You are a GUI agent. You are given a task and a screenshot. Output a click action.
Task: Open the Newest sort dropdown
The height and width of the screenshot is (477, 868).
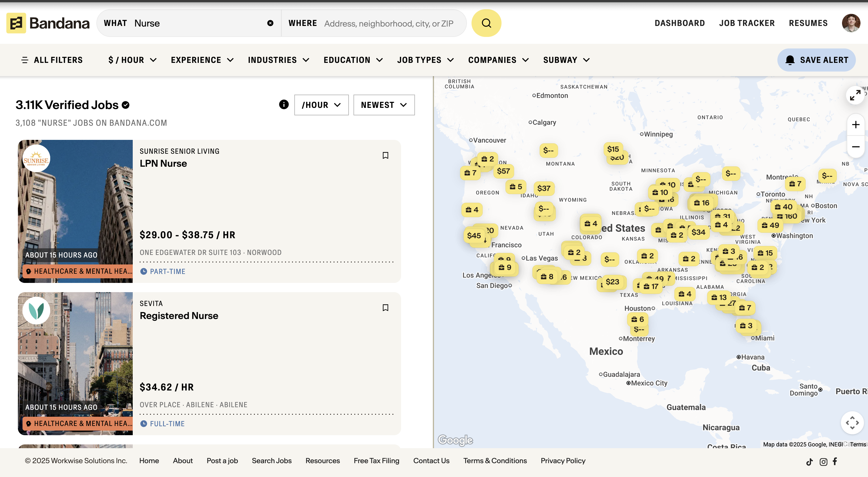(384, 105)
